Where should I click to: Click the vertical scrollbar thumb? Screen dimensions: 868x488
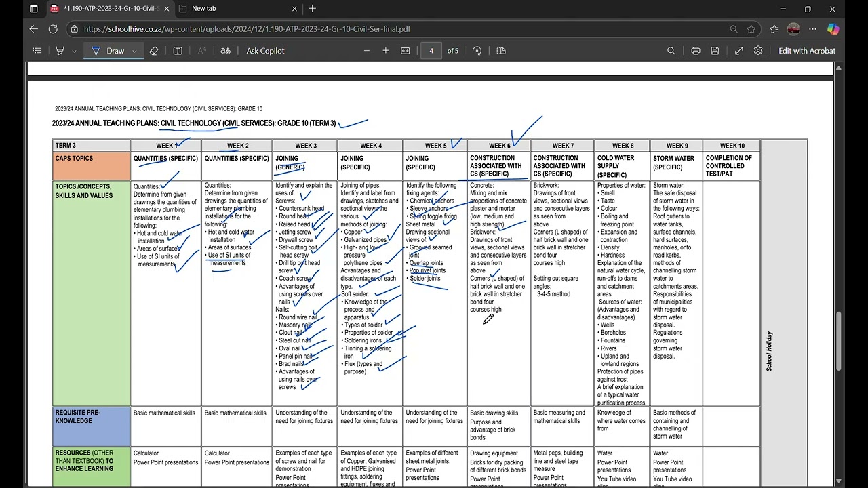tap(840, 341)
